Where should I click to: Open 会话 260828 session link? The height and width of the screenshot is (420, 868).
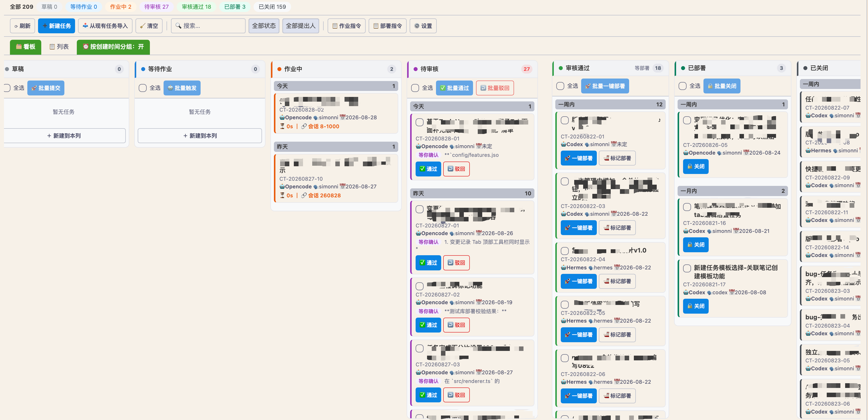(x=321, y=195)
